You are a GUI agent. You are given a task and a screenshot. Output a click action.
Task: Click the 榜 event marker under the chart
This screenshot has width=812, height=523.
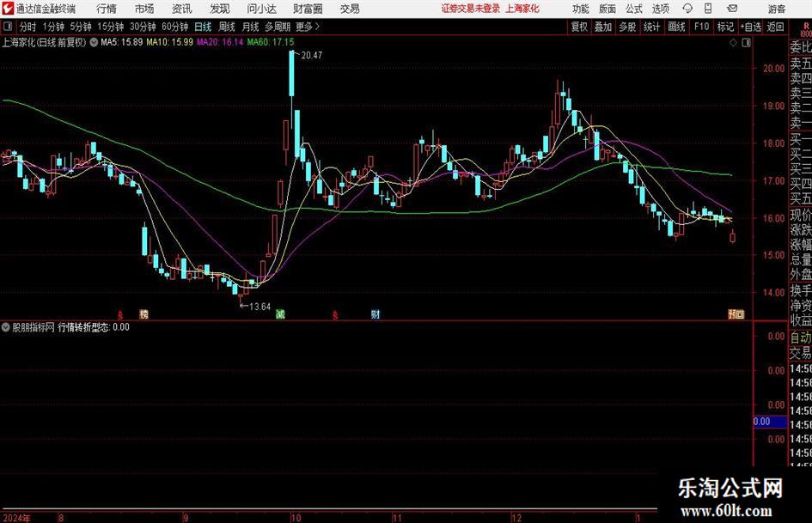pos(144,313)
